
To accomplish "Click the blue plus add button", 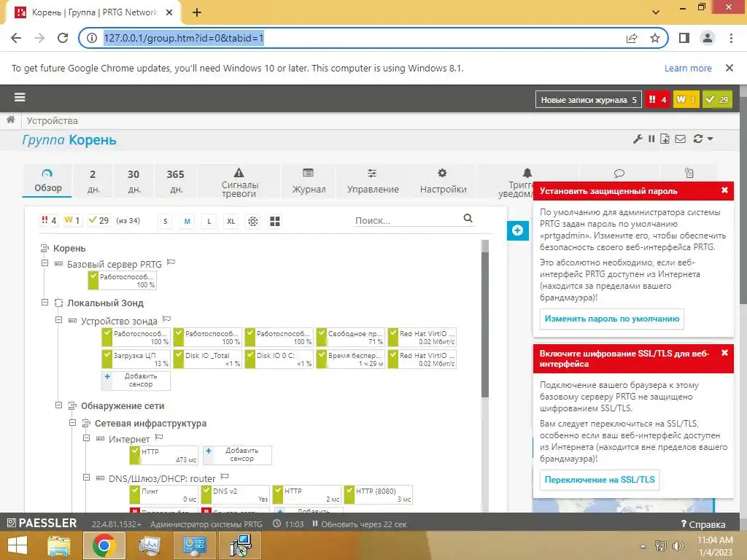I will click(518, 230).
